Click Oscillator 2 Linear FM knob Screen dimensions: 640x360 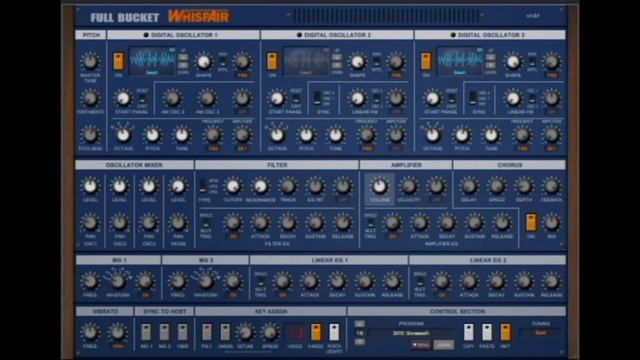(358, 98)
